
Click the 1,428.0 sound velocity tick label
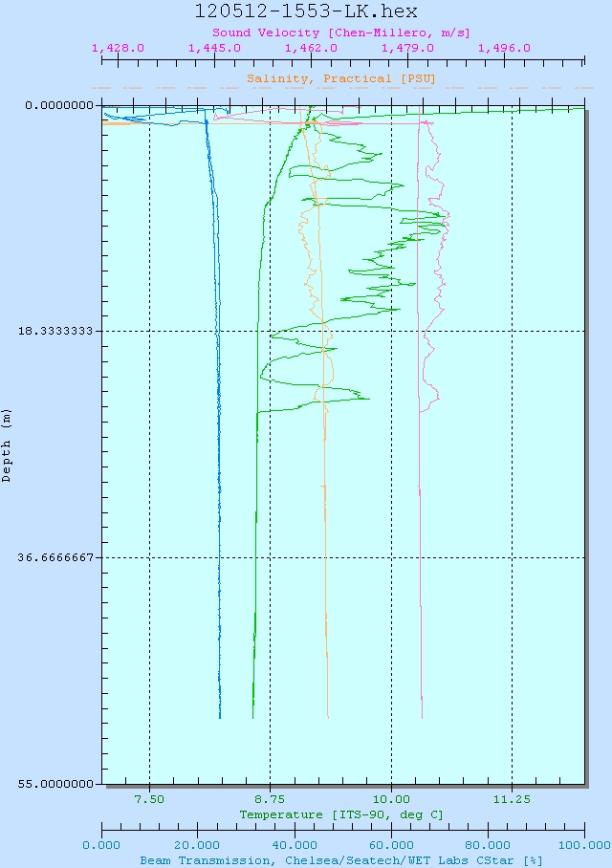point(118,47)
